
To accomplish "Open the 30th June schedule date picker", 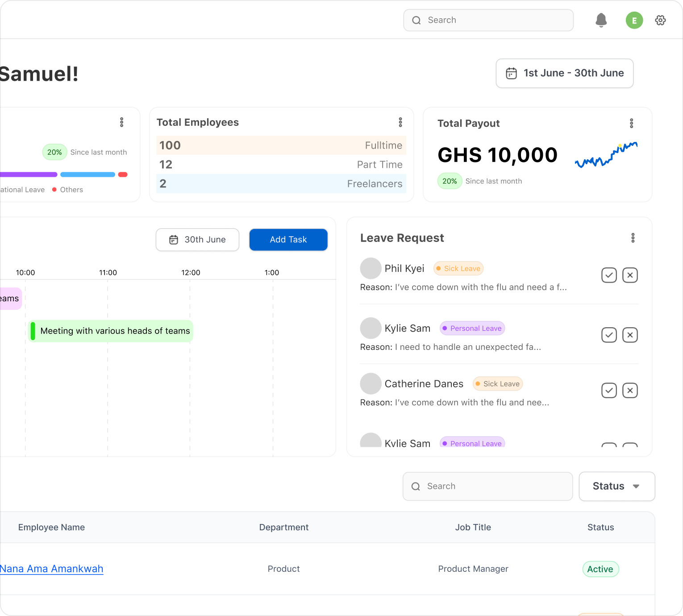I will [197, 240].
